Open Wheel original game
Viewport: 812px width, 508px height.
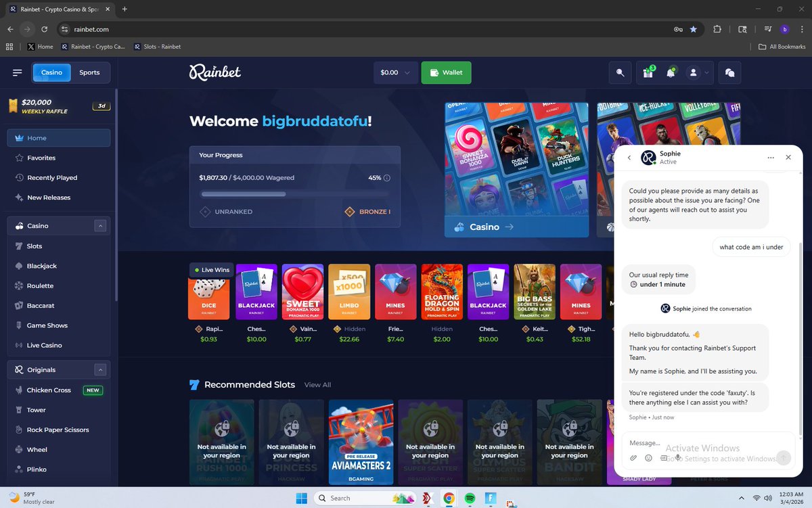coord(59,449)
